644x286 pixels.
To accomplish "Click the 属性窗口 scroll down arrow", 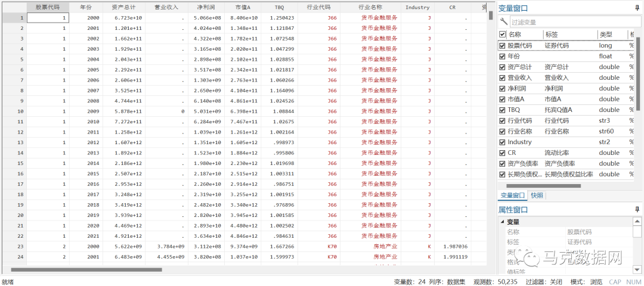I will pos(637,269).
